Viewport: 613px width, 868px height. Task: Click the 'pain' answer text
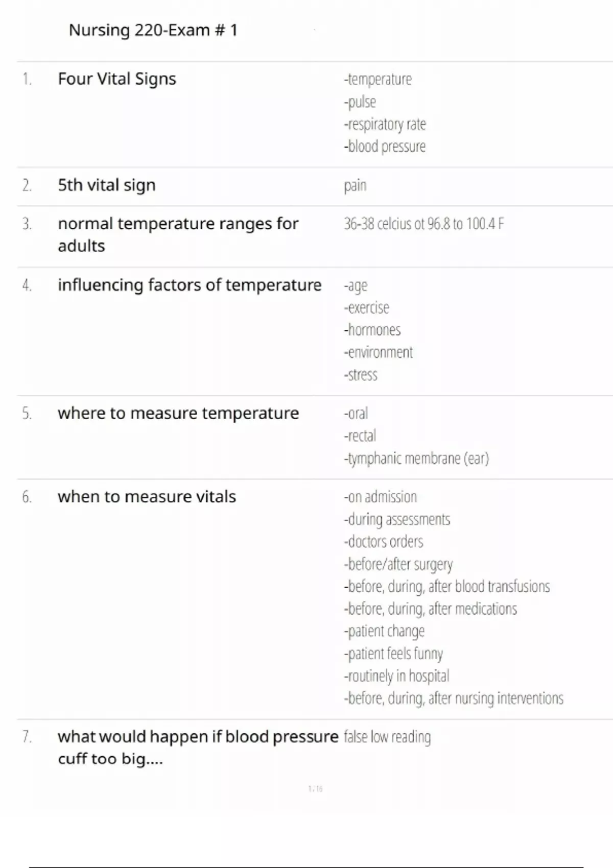tap(355, 185)
